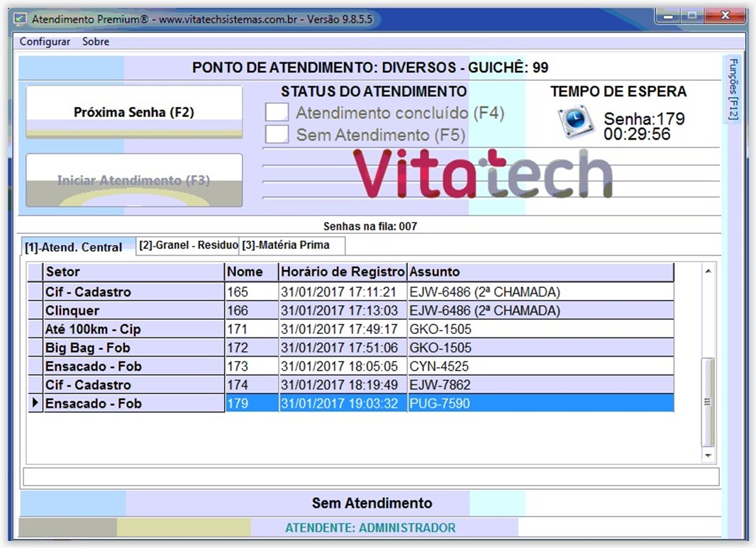
Task: Click the clock icon under Tempo de Espera
Action: pyautogui.click(x=574, y=121)
